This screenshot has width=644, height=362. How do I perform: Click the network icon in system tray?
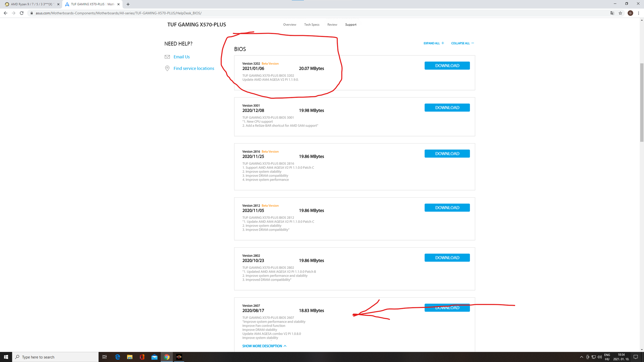(594, 357)
